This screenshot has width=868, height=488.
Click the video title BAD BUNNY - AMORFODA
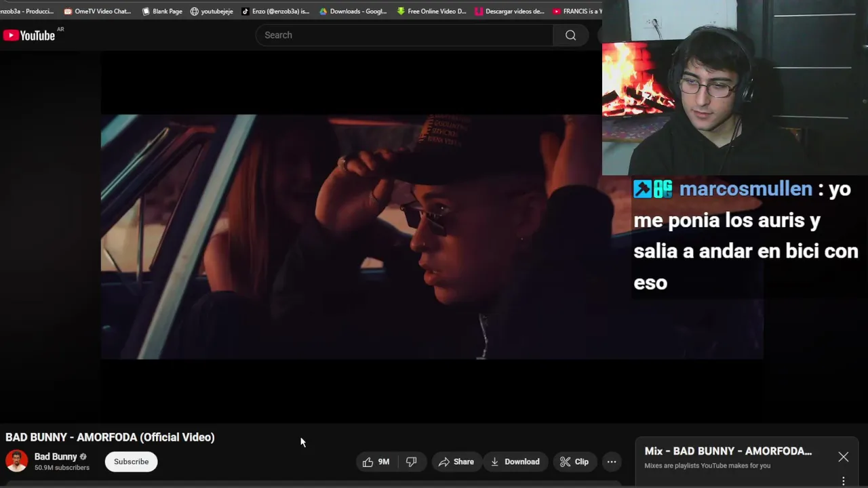tap(110, 437)
